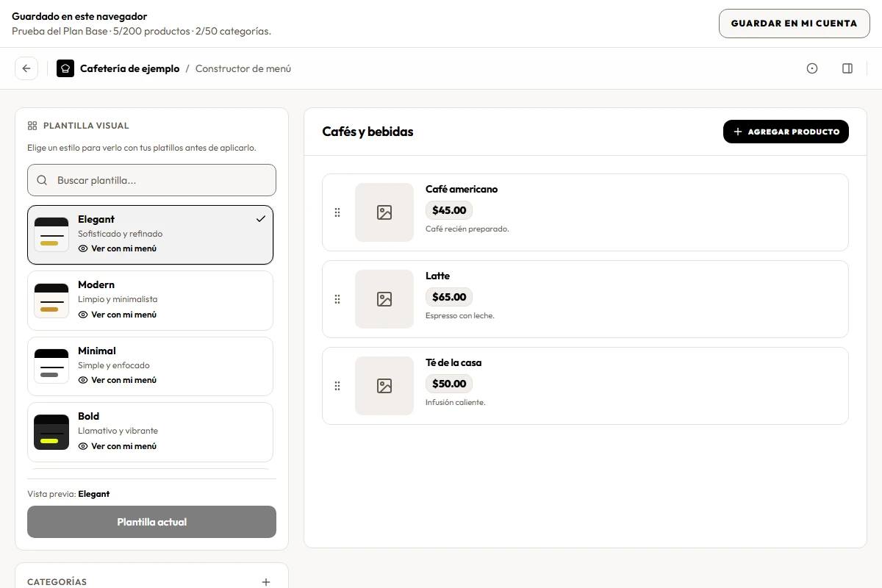
Task: Click the Minimal template preview thumbnail
Action: 51,366
